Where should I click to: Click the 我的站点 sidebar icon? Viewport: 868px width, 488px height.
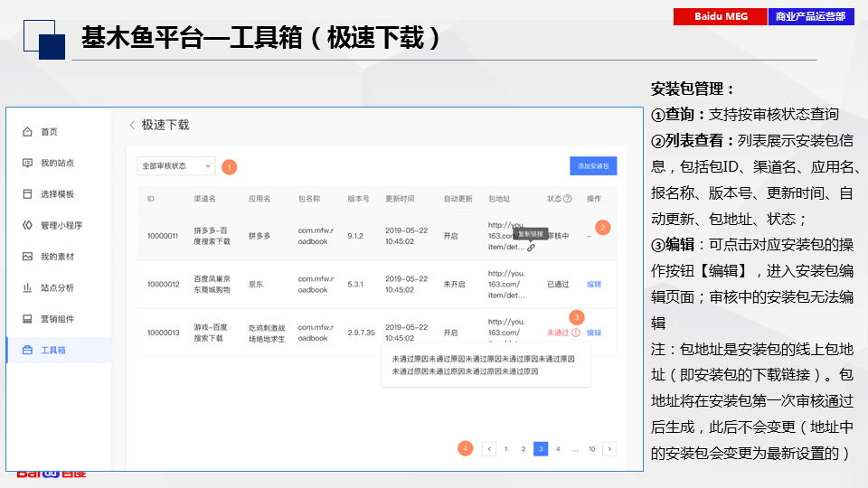pyautogui.click(x=27, y=163)
